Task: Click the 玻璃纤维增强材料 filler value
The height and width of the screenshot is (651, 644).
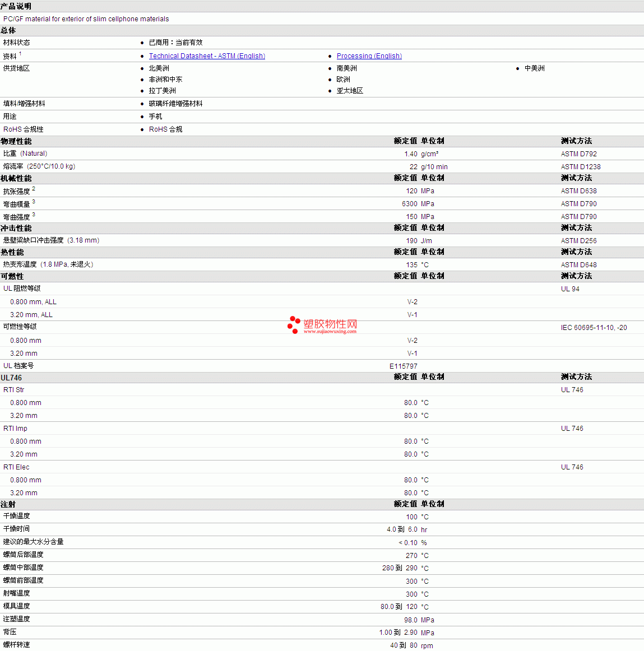Action: [x=176, y=104]
